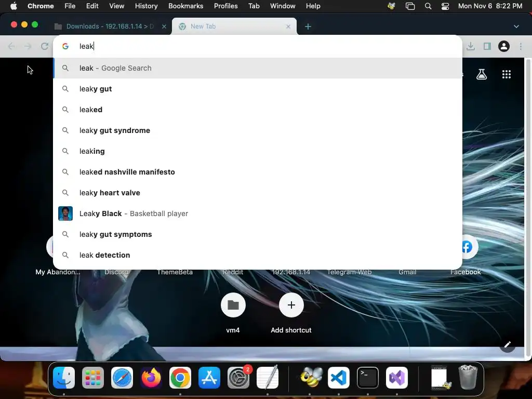This screenshot has height=399, width=532.
Task: Open the Trash in the dock
Action: pyautogui.click(x=468, y=377)
